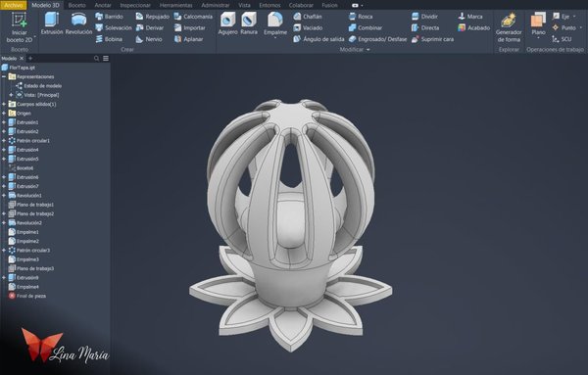Select the Calcomanía decal tool

(x=193, y=17)
